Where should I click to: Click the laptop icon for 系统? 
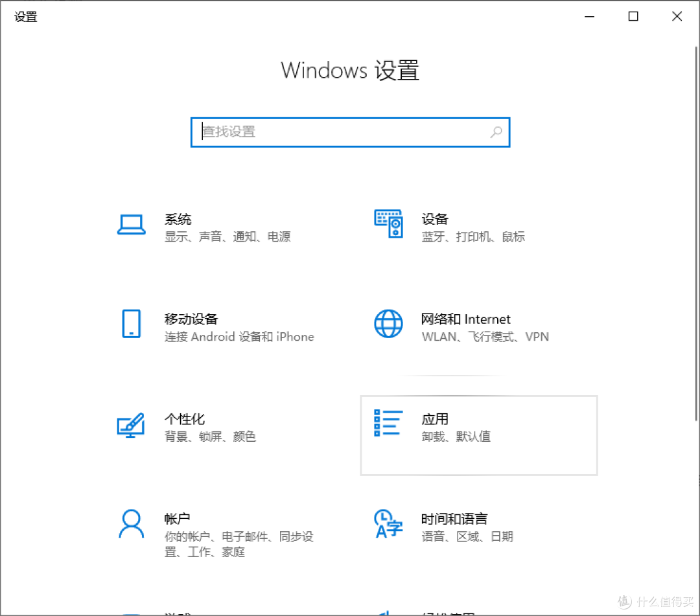(131, 224)
